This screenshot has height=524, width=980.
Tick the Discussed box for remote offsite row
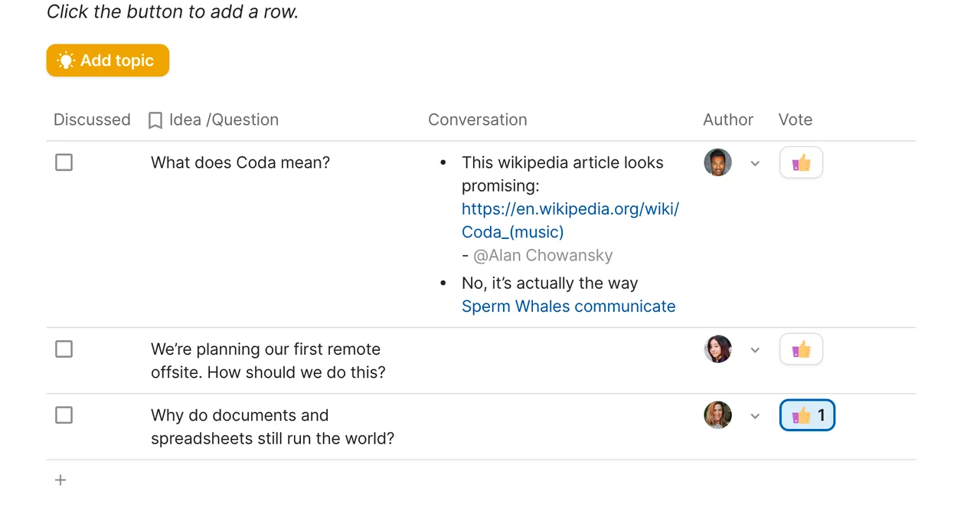pyautogui.click(x=64, y=349)
